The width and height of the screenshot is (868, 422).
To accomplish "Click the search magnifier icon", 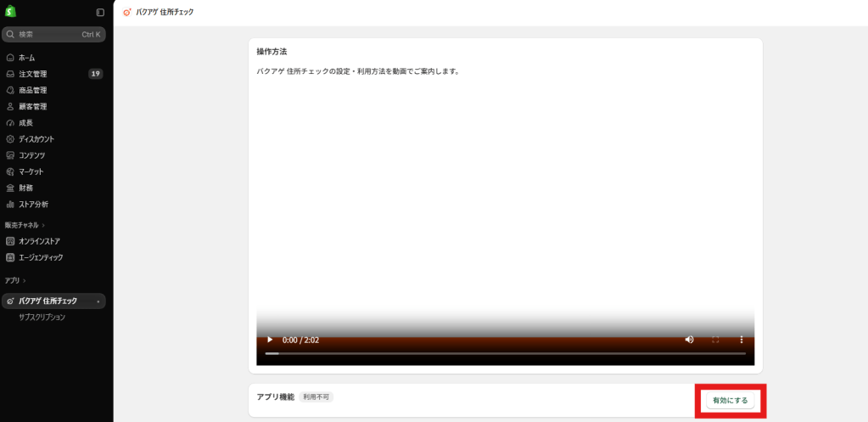I will [x=10, y=34].
